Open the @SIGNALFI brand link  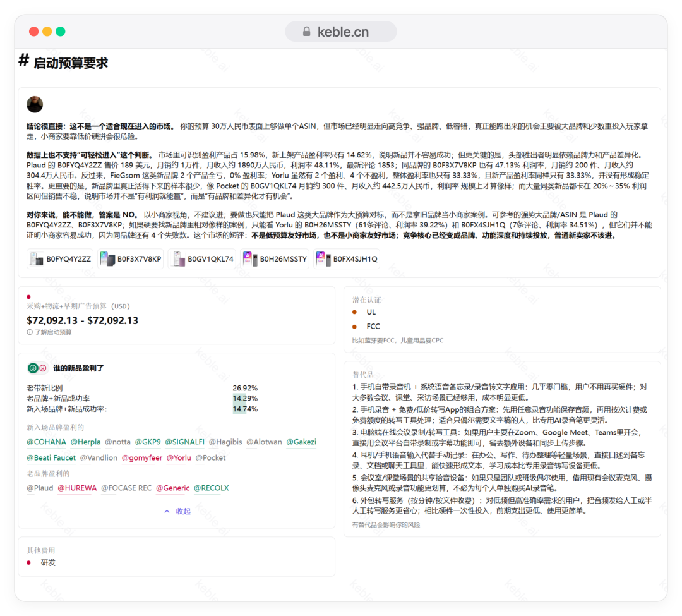point(184,442)
